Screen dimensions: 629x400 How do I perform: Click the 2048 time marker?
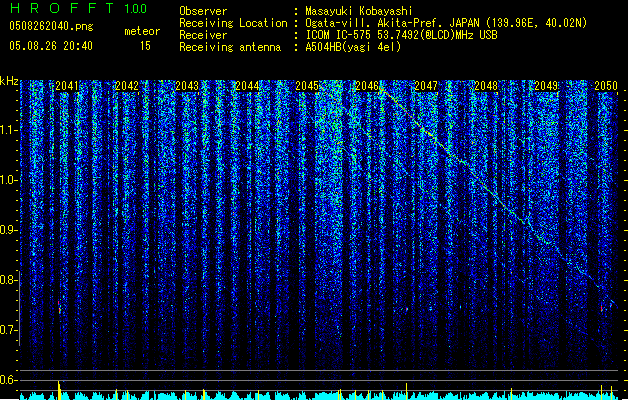point(486,86)
